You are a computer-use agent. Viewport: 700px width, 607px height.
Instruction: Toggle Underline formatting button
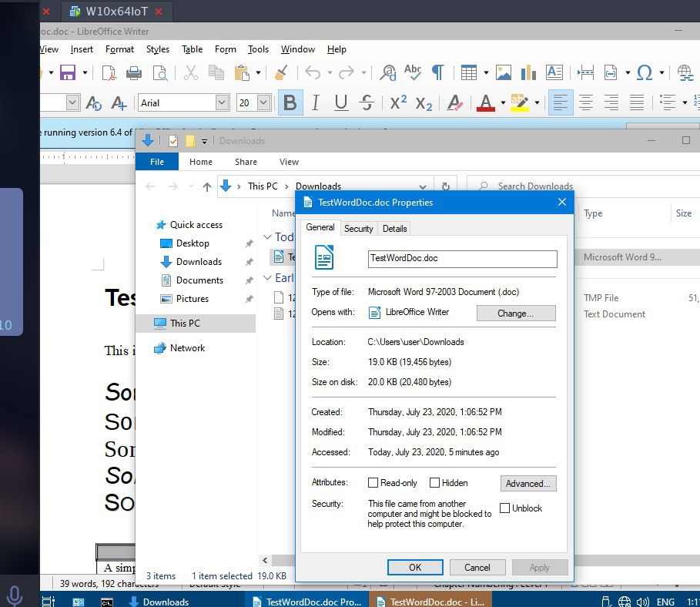(x=341, y=102)
